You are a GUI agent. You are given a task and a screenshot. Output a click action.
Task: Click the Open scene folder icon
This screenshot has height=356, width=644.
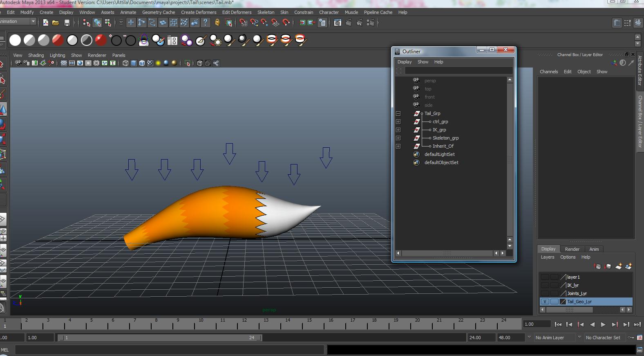click(x=56, y=23)
